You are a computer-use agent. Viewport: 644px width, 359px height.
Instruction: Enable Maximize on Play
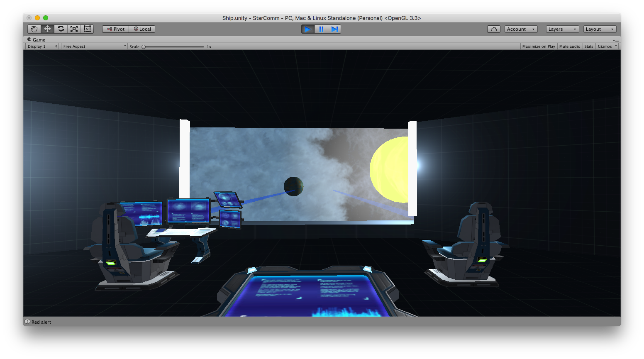538,46
